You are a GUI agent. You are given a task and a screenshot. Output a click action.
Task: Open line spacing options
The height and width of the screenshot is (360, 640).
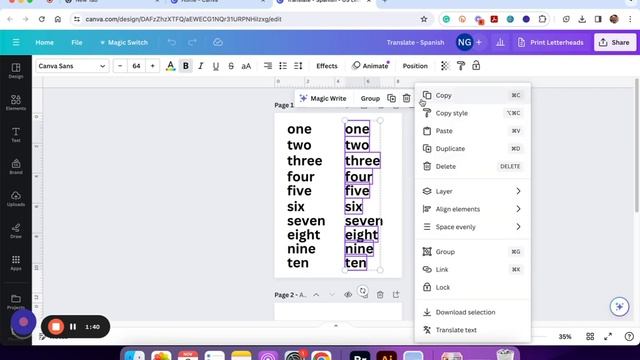[x=298, y=66]
